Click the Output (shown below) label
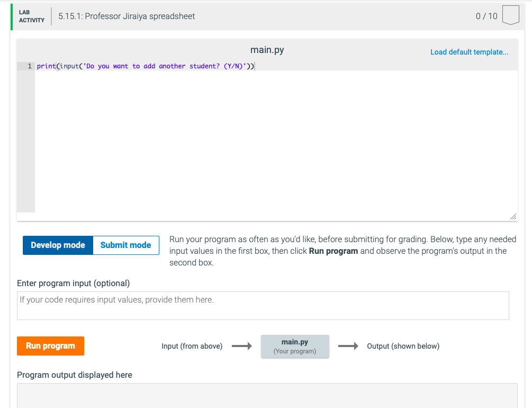 403,346
